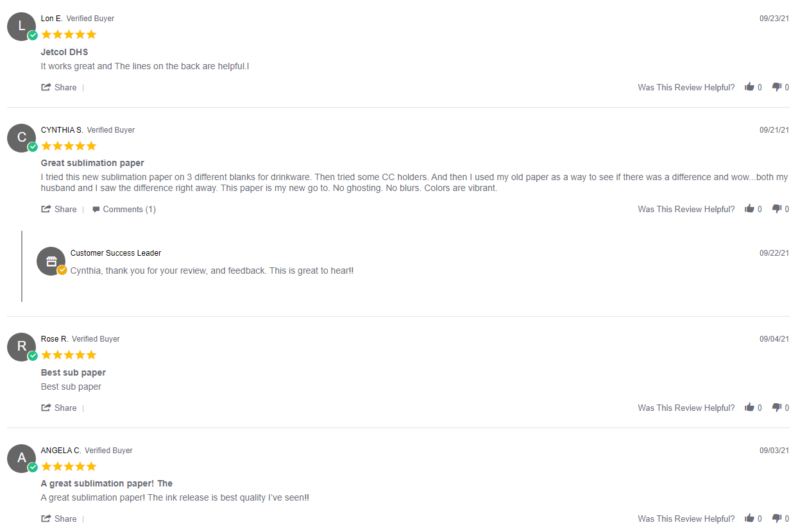807x532 pixels.
Task: Open the Great sublimation paper review title
Action: [92, 163]
